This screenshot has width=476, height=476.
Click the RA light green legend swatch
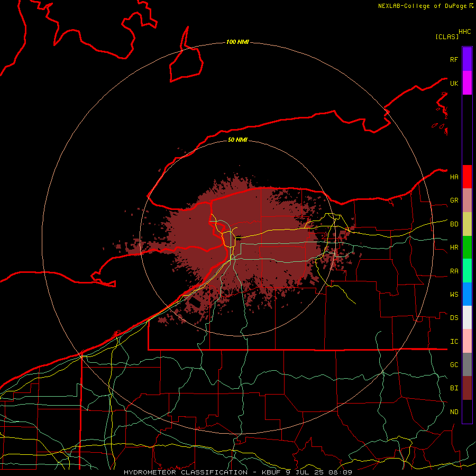pos(467,271)
